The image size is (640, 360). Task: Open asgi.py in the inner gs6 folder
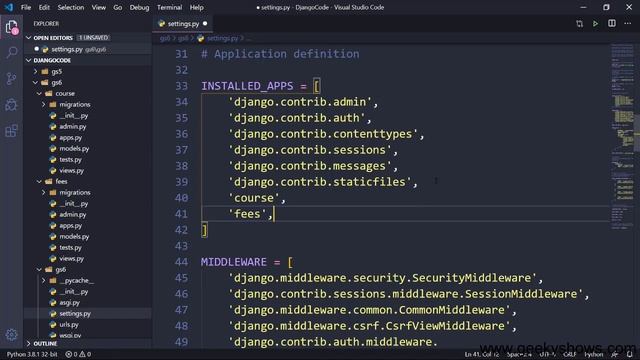(69, 302)
